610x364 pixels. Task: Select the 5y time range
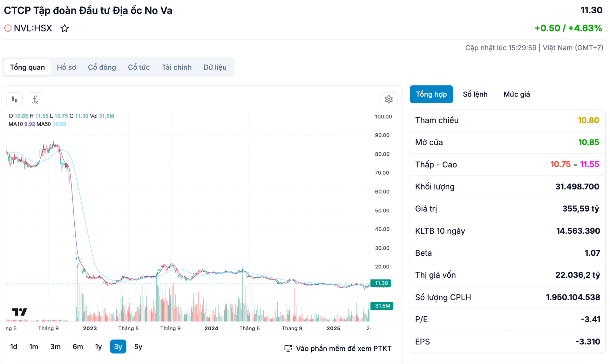(138, 347)
